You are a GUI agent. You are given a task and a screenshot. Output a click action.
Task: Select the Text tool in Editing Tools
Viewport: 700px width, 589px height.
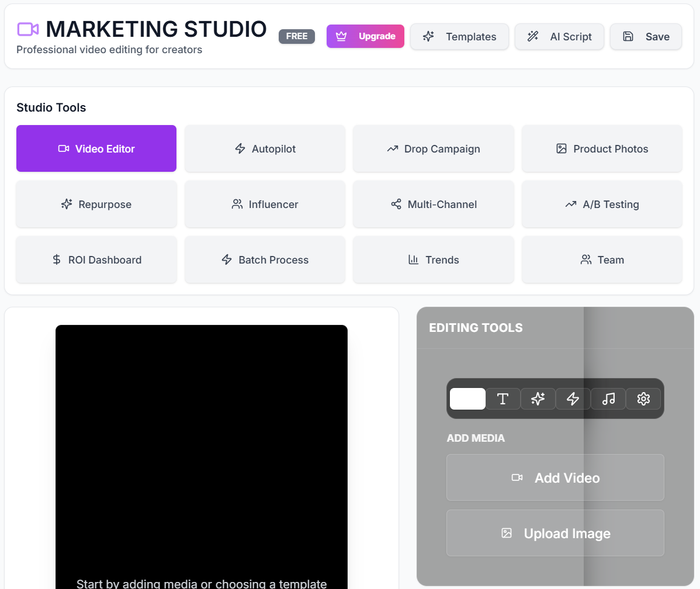point(503,399)
